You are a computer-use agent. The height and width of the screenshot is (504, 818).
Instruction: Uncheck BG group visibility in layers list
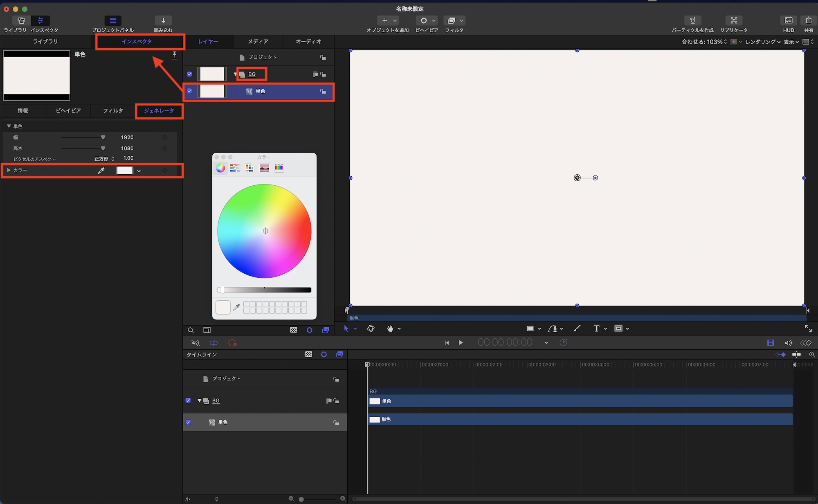(189, 74)
